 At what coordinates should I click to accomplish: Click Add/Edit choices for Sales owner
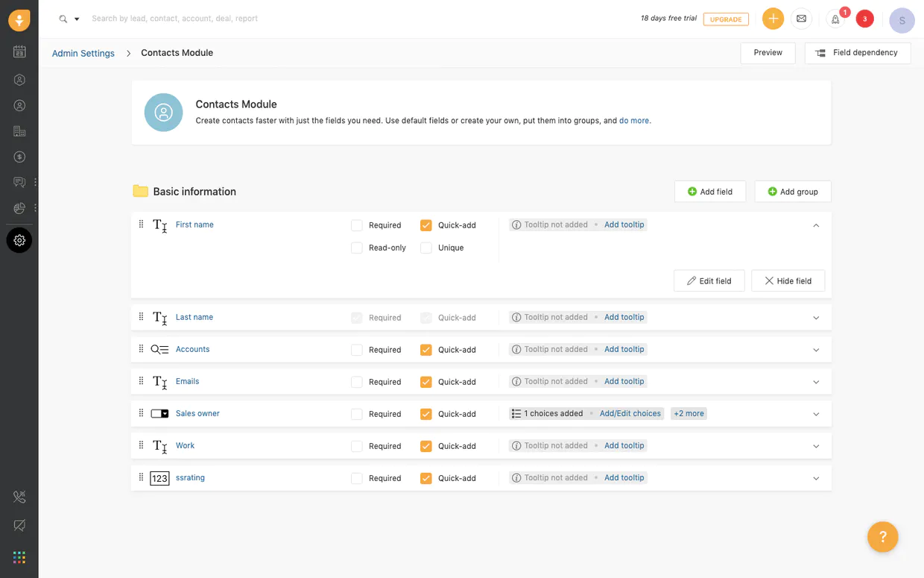[630, 413]
